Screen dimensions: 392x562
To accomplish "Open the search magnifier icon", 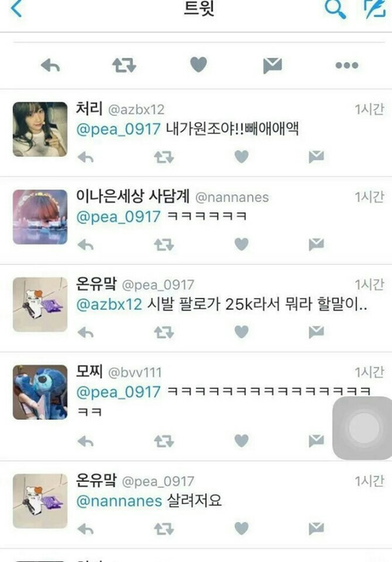I will (x=335, y=9).
